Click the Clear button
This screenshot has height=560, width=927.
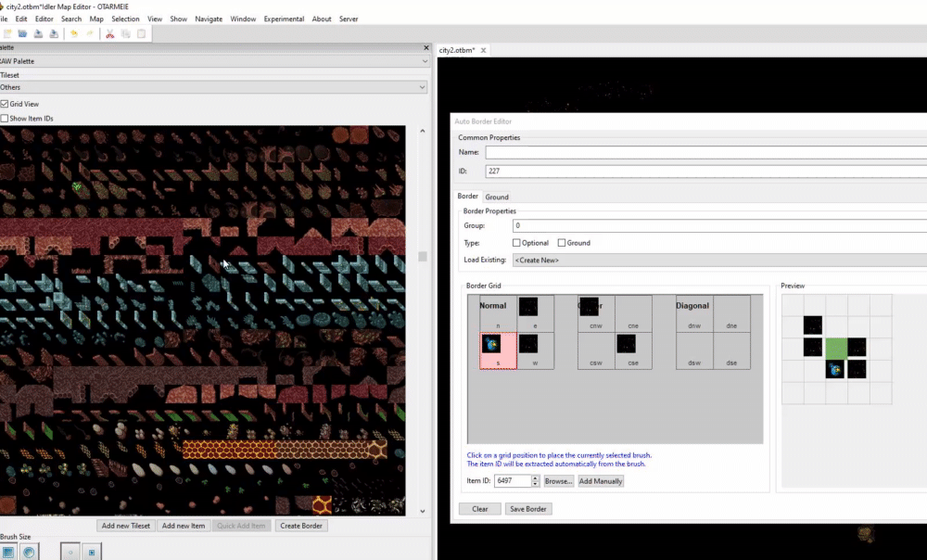point(480,509)
